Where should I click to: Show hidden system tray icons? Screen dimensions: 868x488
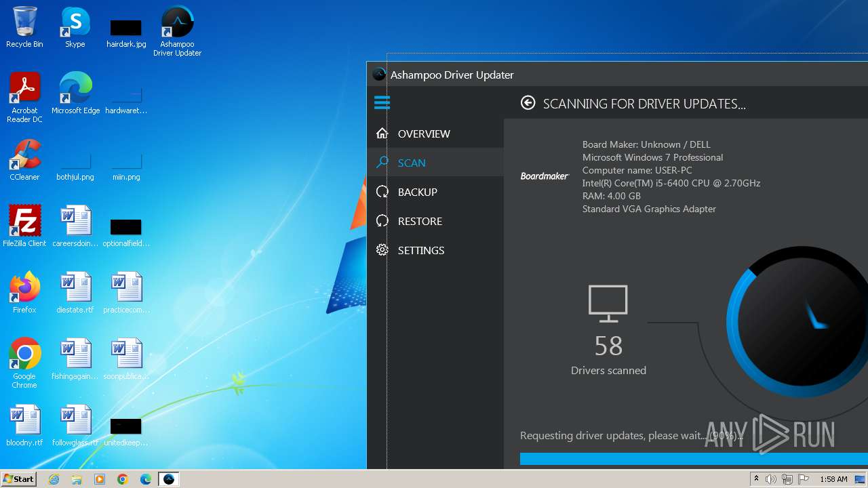[x=756, y=479]
